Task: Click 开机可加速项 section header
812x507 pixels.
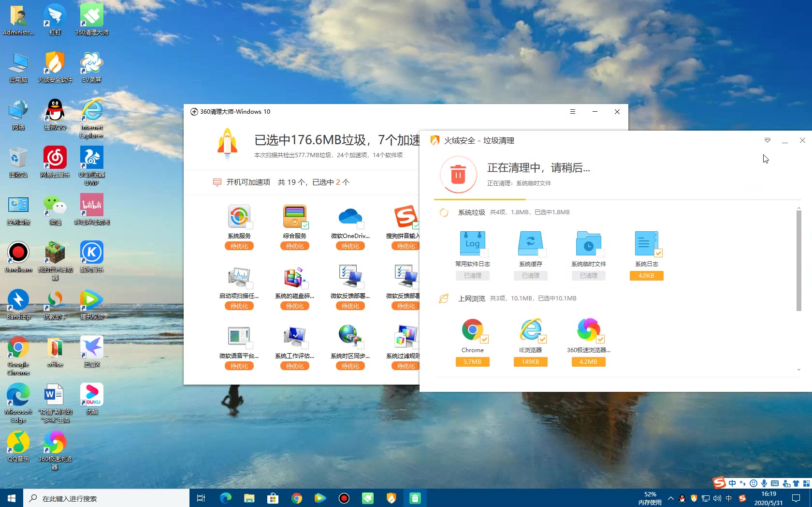Action: (248, 182)
